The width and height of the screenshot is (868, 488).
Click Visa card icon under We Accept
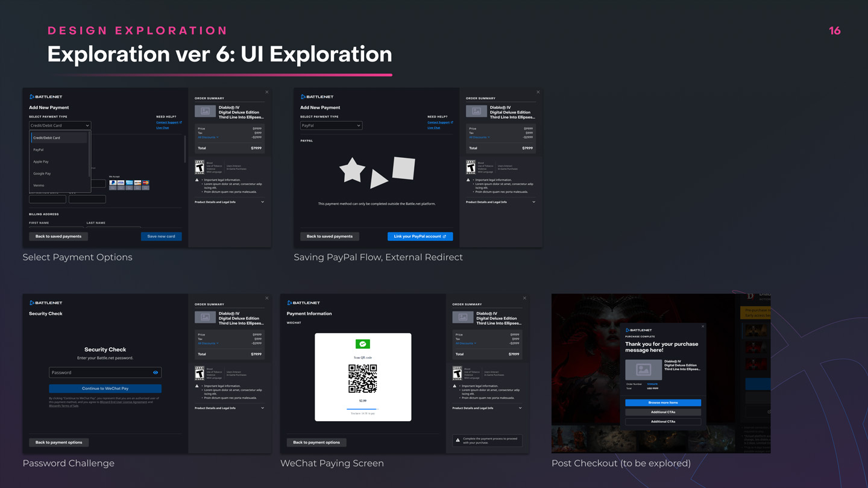click(x=121, y=183)
